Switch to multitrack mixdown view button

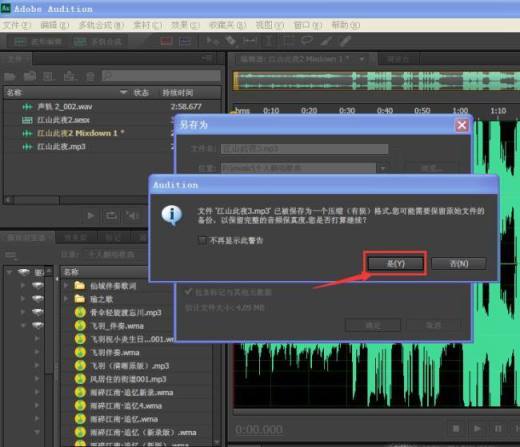[98, 42]
